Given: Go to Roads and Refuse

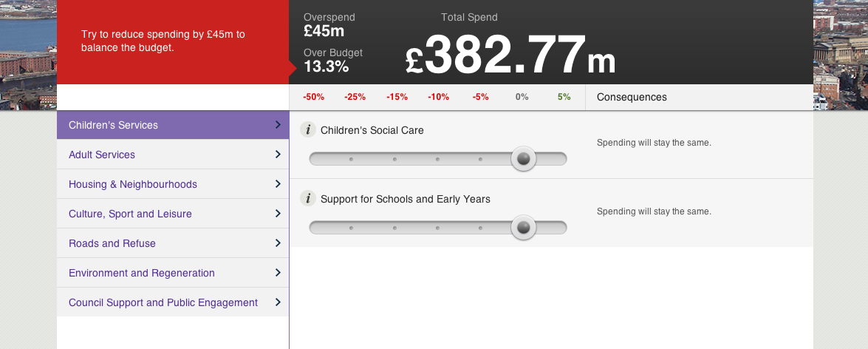Looking at the screenshot, I should 112,243.
